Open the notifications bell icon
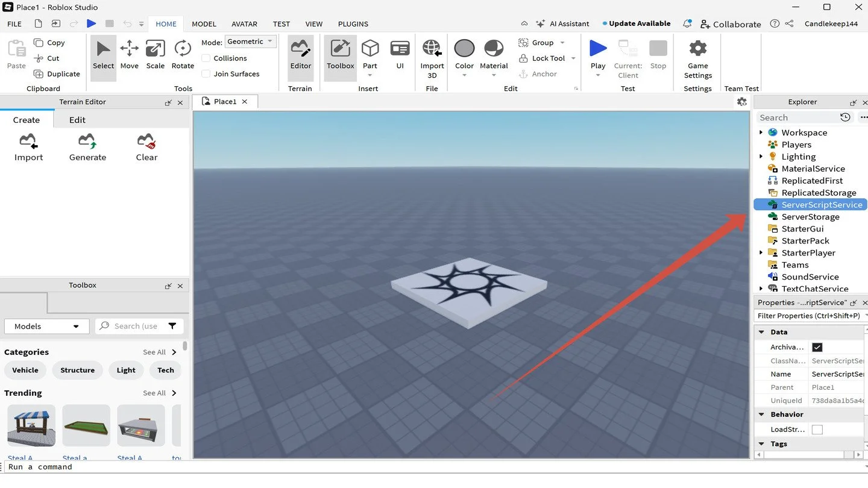This screenshot has height=488, width=868. pos(687,23)
